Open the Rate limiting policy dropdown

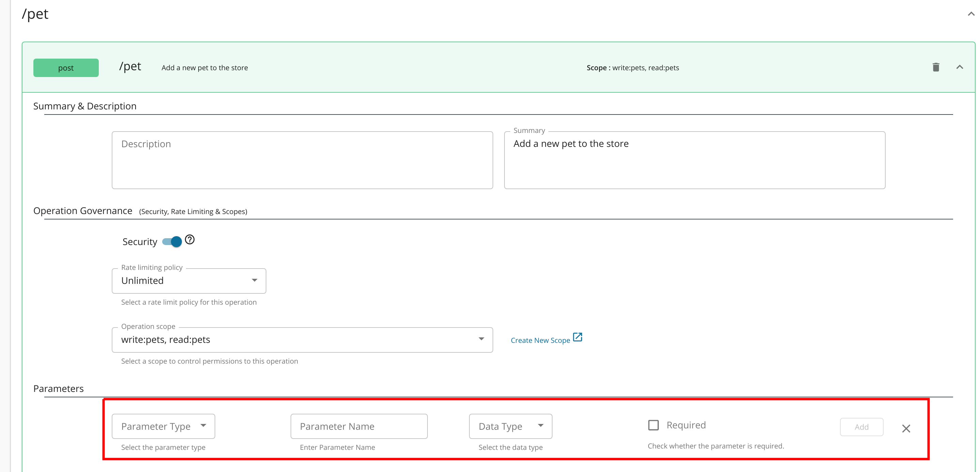189,281
